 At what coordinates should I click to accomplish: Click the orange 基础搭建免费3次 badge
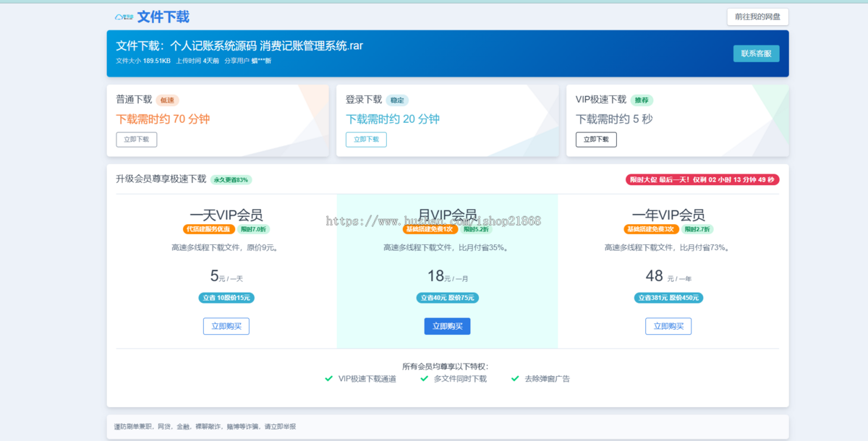(x=652, y=229)
